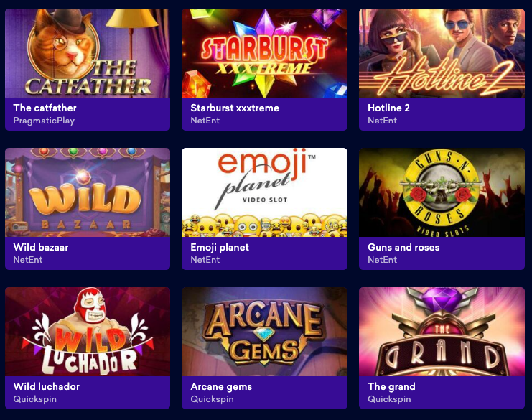The height and width of the screenshot is (420, 532).
Task: Click the 'Arcane gems' title link
Action: pyautogui.click(x=221, y=387)
